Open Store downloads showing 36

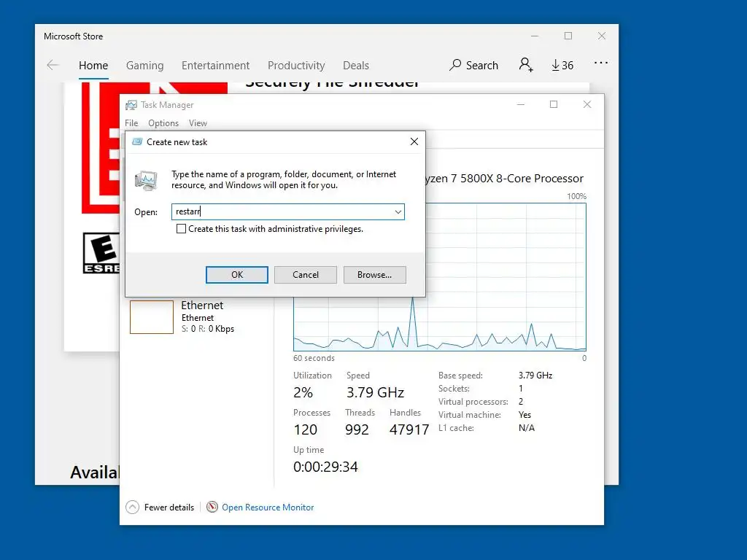562,65
